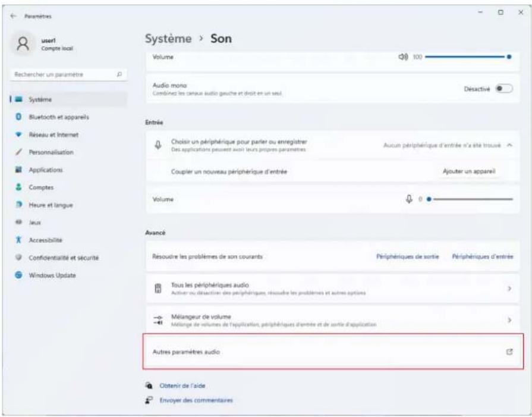Image resolution: width=532 pixels, height=417 pixels.
Task: Open Confidentialité et sécurité settings
Action: tap(69, 258)
